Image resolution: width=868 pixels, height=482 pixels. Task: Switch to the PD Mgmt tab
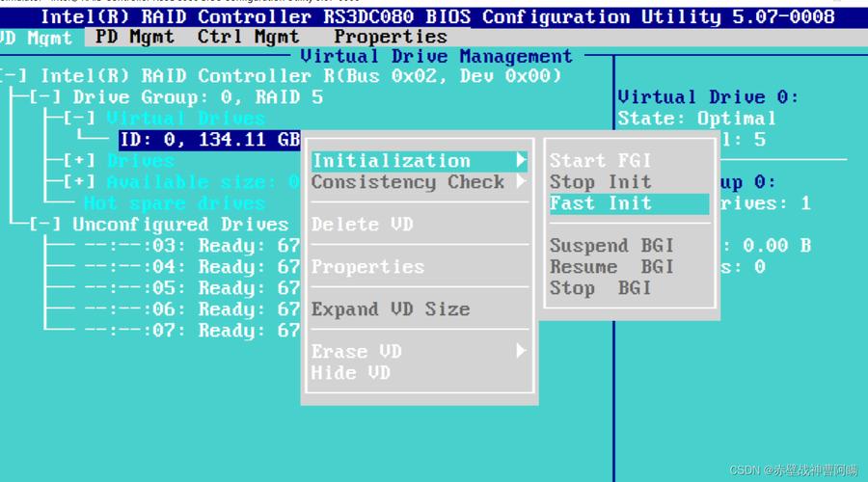[x=134, y=37]
